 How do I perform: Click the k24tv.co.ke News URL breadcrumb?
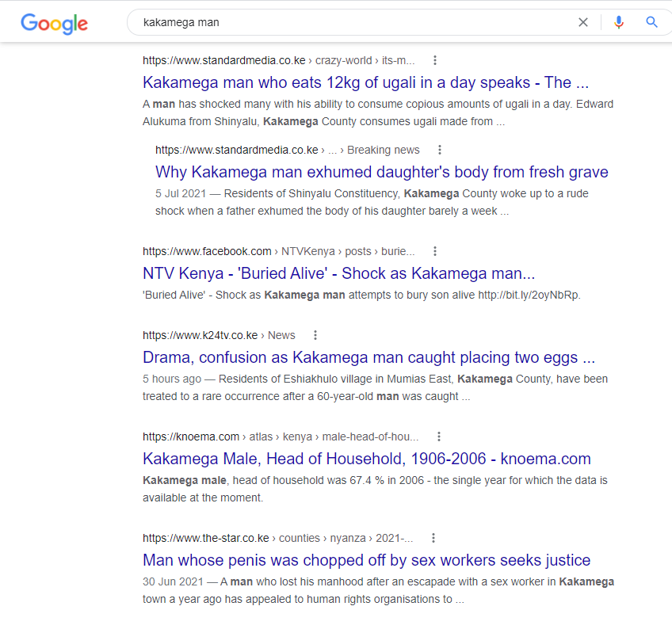point(219,335)
